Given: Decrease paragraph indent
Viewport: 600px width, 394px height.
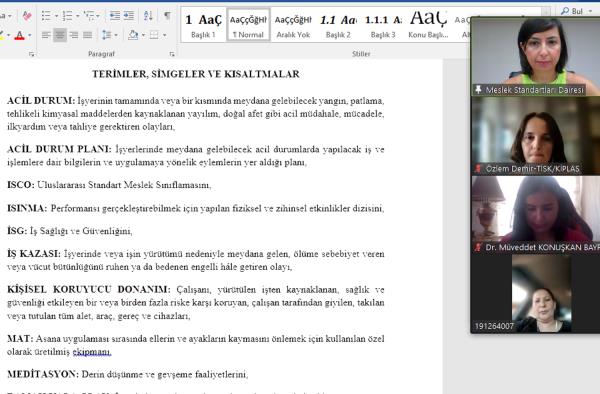Looking at the screenshot, I should click(x=114, y=16).
